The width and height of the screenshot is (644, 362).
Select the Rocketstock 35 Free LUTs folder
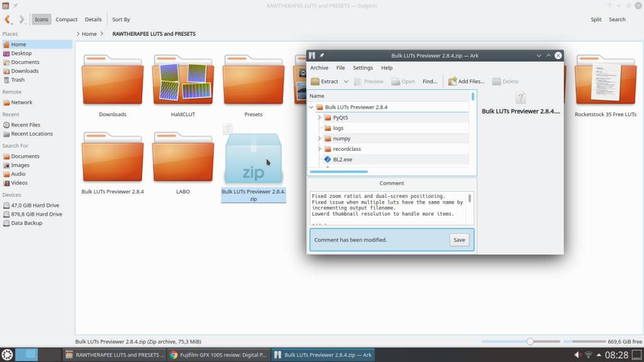point(606,85)
